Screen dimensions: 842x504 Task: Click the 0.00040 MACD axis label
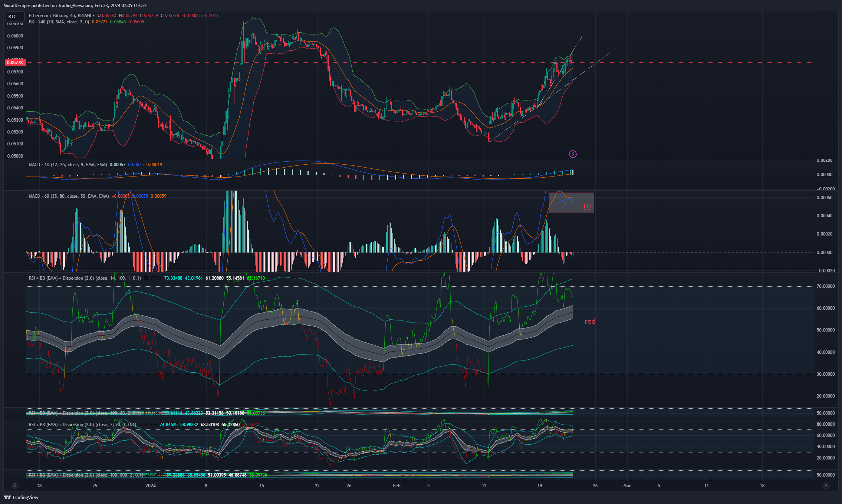click(825, 216)
